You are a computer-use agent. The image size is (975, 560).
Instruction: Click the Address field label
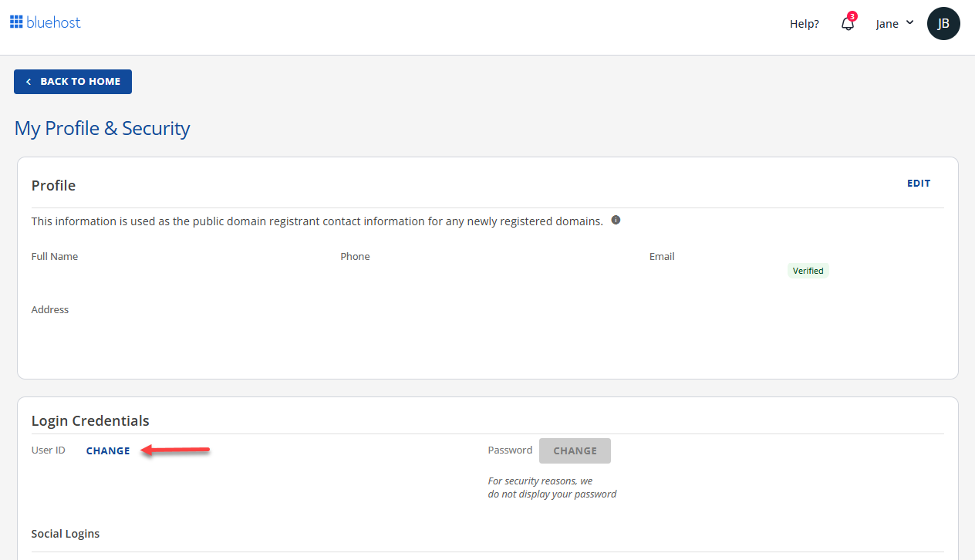coord(50,309)
